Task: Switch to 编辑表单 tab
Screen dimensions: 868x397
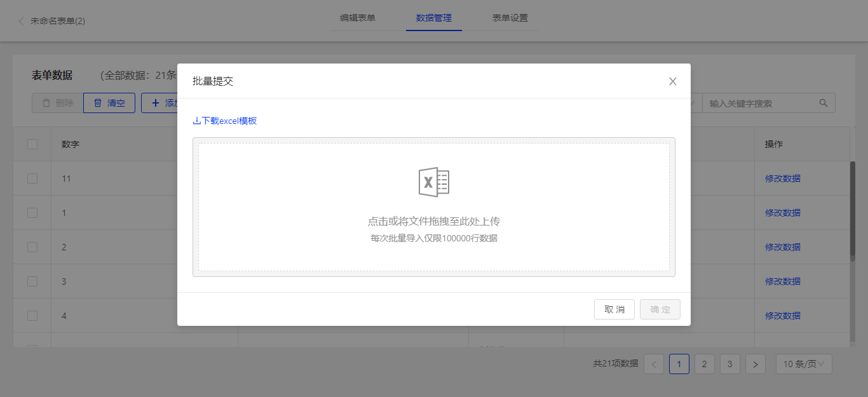Action: tap(358, 18)
